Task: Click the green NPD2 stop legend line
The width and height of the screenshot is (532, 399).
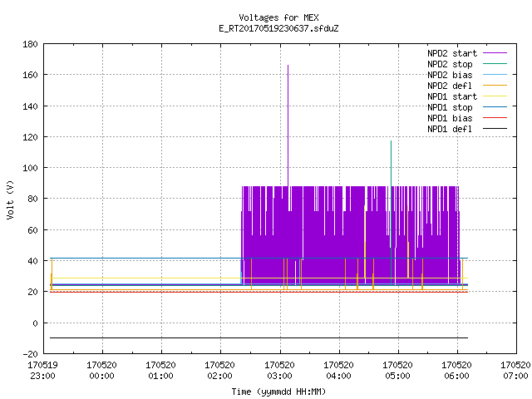Action: (x=495, y=63)
